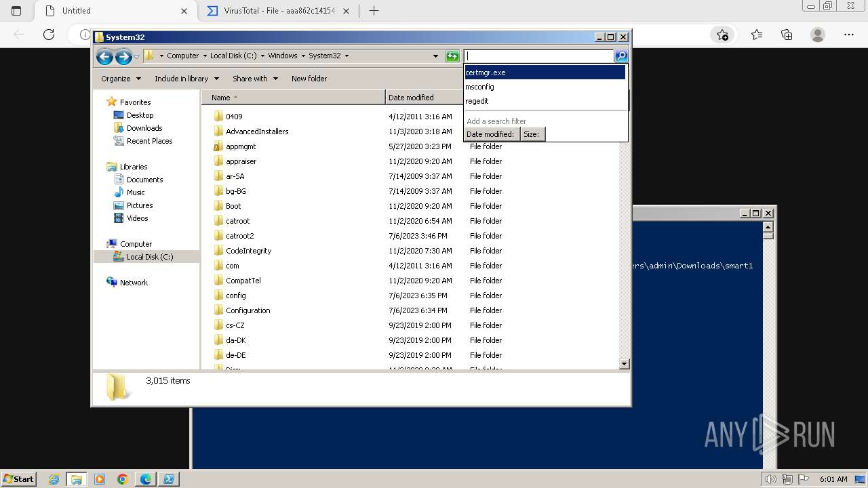Sort by Date modified column header
This screenshot has height=488, width=868.
click(423, 98)
